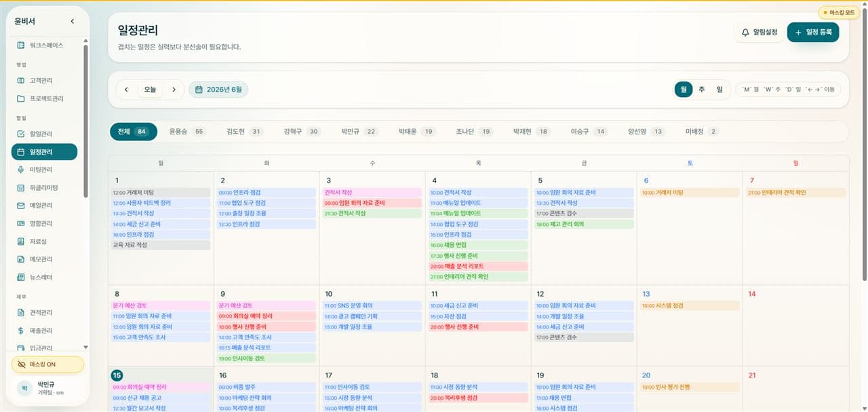Image resolution: width=868 pixels, height=412 pixels.
Task: Open the 10:00 인사 평가 진행 event
Action: pyautogui.click(x=690, y=387)
